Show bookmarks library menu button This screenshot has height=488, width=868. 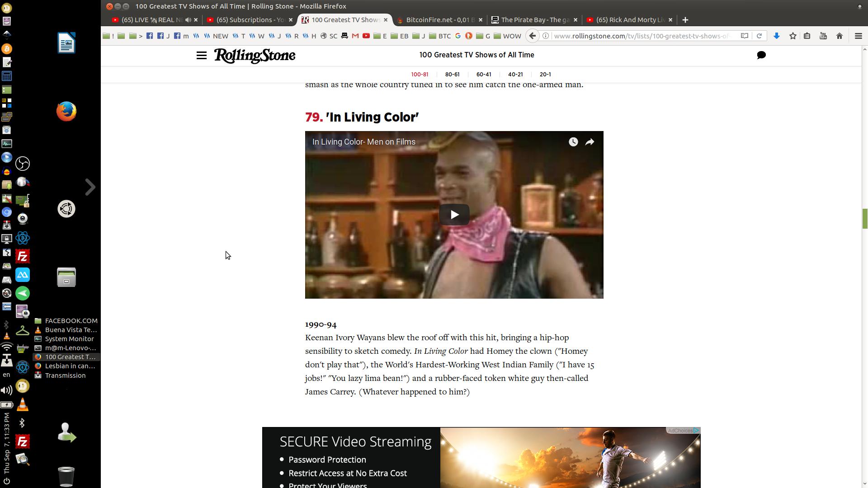tap(807, 36)
